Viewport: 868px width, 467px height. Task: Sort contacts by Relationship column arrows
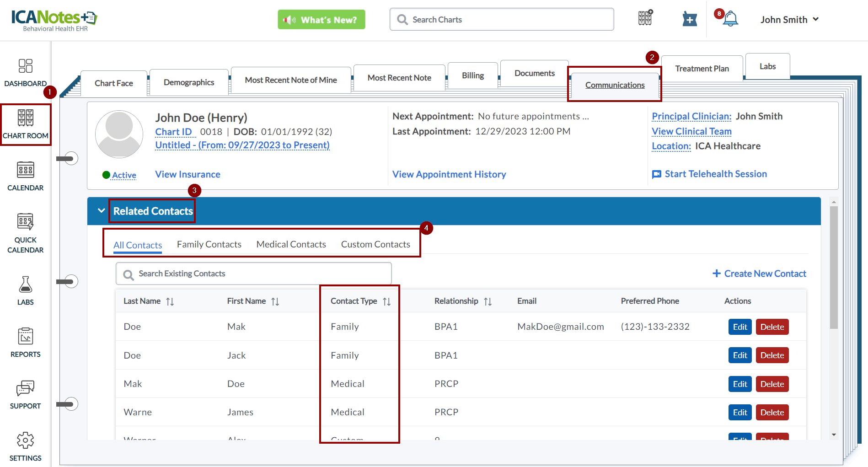point(488,301)
